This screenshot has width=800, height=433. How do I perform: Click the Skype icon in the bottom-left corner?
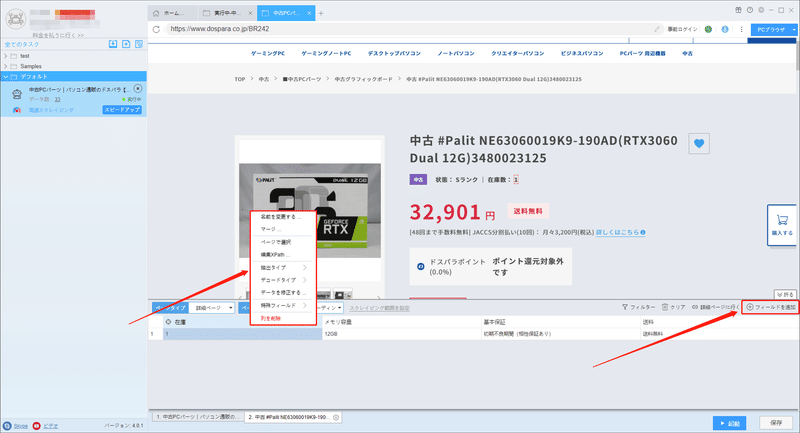7,426
